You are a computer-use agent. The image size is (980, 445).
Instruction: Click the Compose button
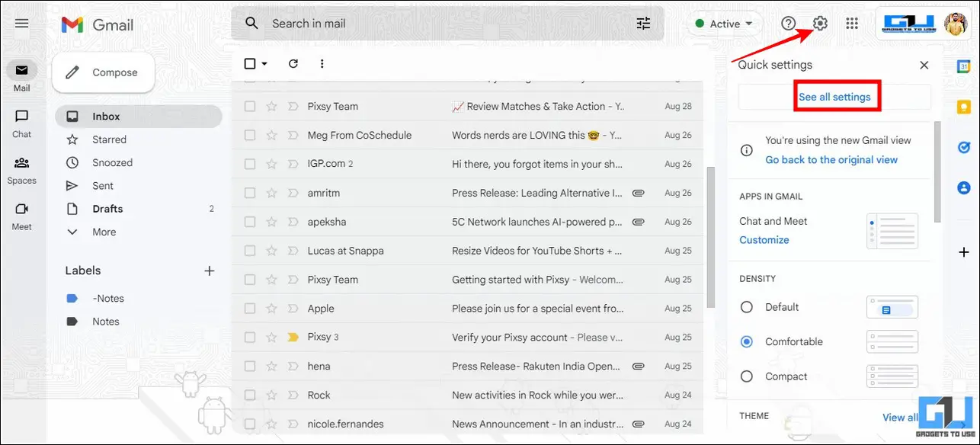(x=103, y=72)
